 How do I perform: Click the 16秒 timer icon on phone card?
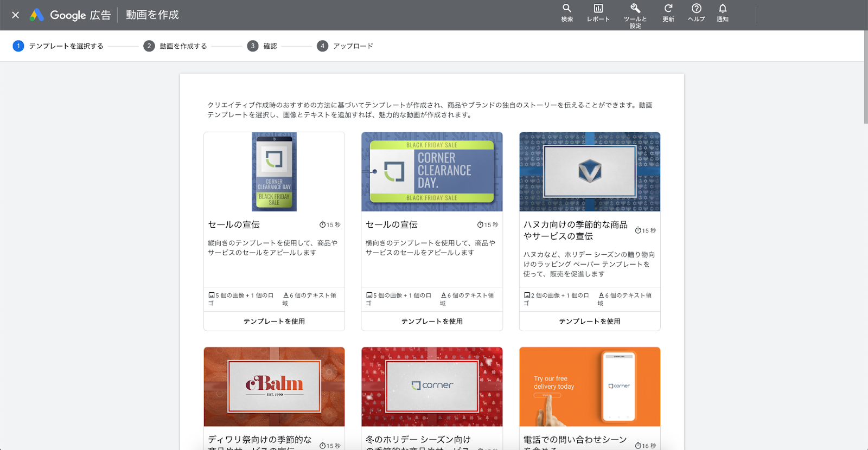[638, 446]
